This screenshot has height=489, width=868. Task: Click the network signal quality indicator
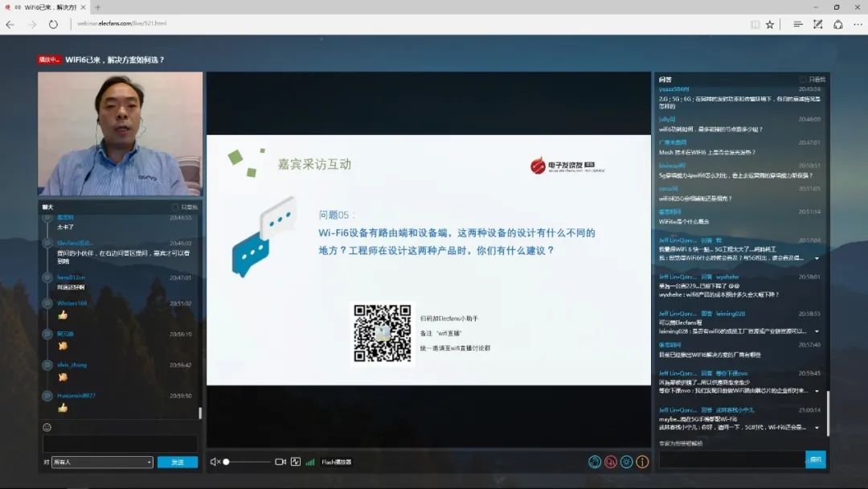point(309,462)
